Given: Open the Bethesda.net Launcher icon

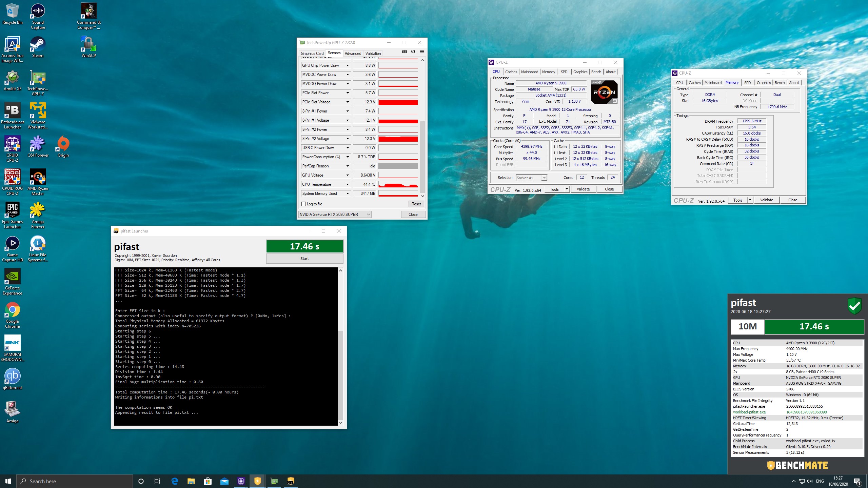Looking at the screenshot, I should (x=12, y=116).
